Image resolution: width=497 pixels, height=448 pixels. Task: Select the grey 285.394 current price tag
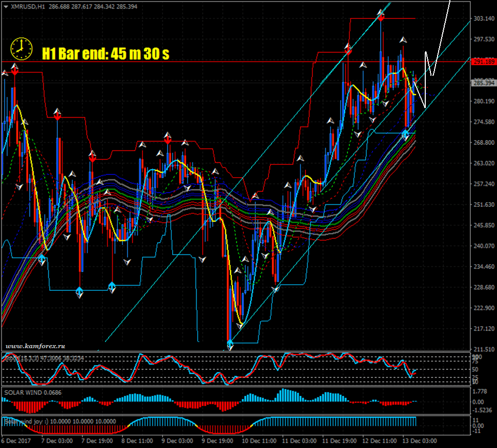click(484, 83)
